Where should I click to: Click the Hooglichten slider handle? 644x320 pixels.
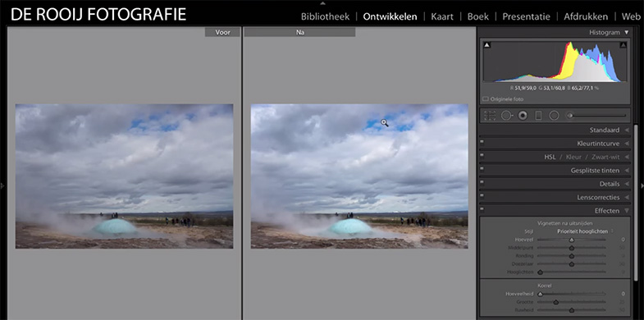(540, 272)
